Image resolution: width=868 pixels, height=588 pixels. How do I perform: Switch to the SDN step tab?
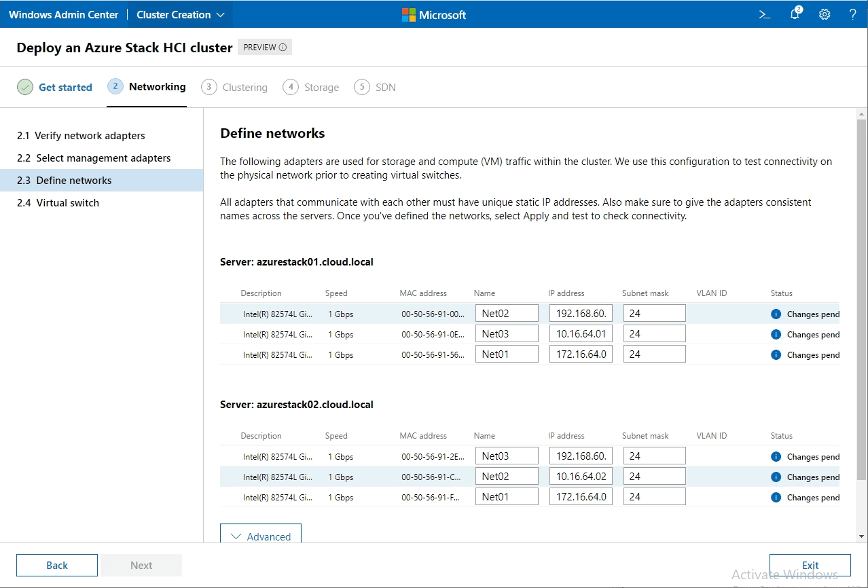375,87
